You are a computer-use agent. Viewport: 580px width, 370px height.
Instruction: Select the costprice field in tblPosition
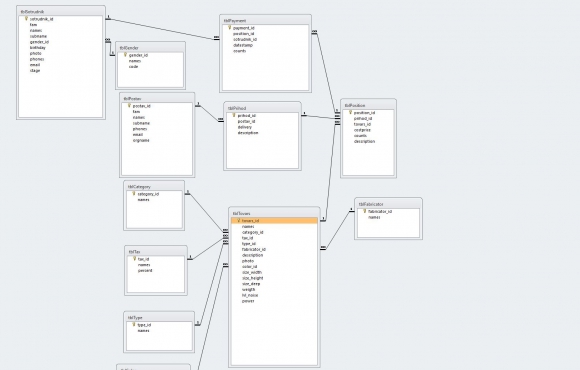pyautogui.click(x=362, y=130)
